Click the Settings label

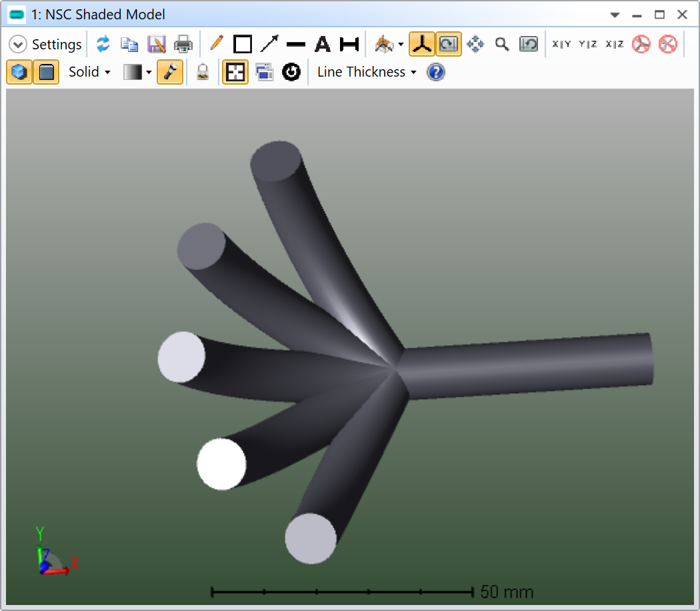(57, 45)
